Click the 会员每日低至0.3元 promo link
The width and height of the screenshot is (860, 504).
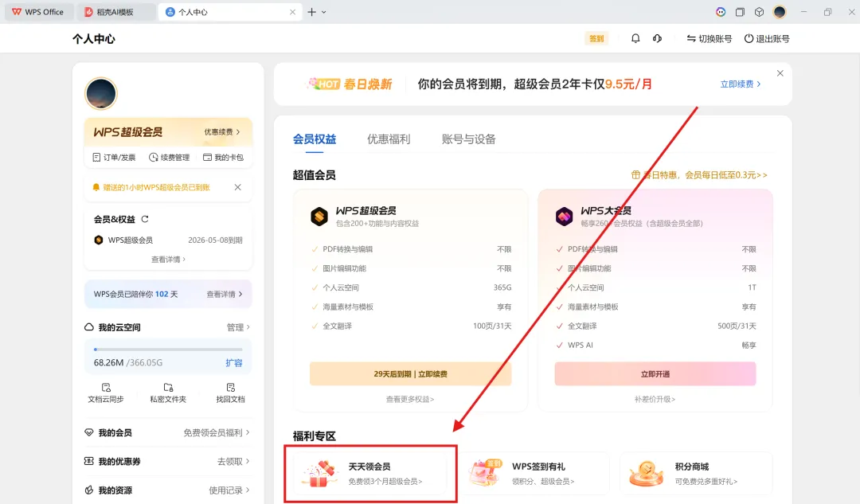pyautogui.click(x=699, y=175)
